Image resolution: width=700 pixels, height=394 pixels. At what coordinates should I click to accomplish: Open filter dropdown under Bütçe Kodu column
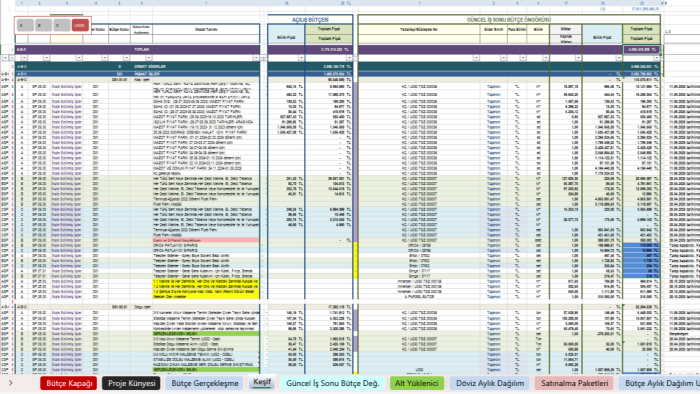click(126, 58)
